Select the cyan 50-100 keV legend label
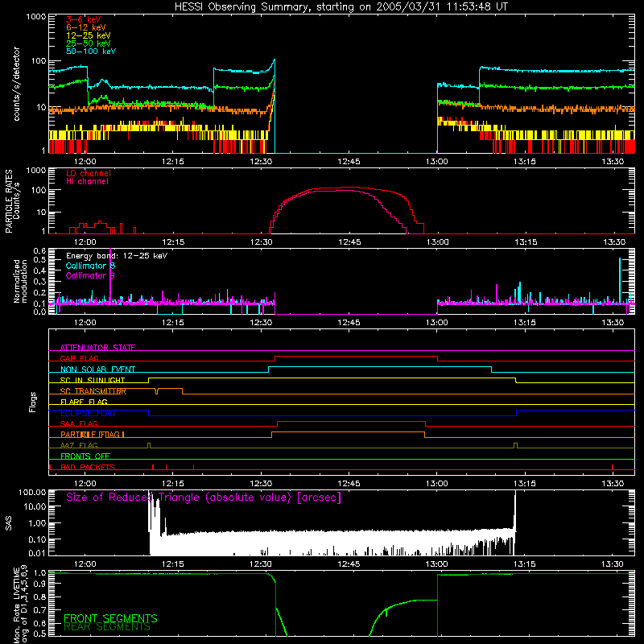The height and width of the screenshot is (644, 644). pos(91,52)
